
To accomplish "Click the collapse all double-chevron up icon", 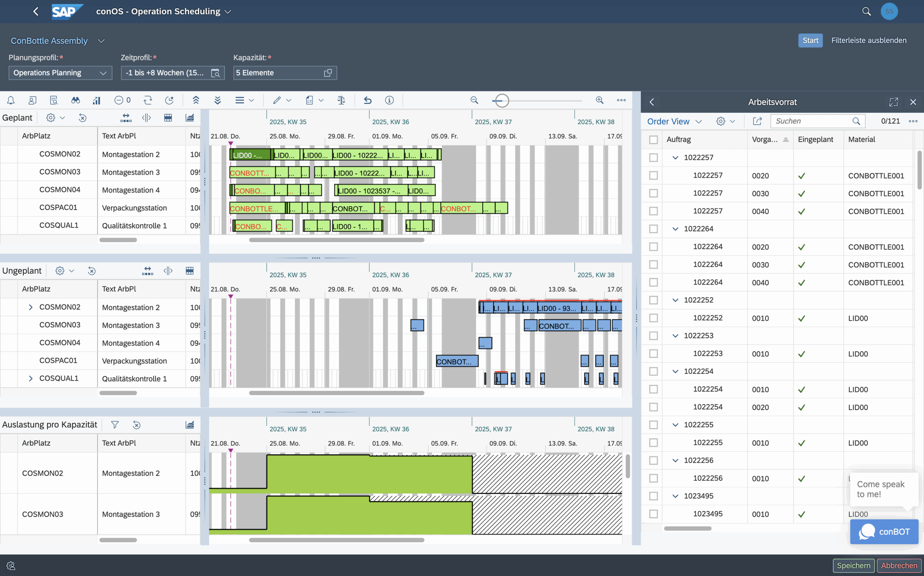I will tap(196, 100).
